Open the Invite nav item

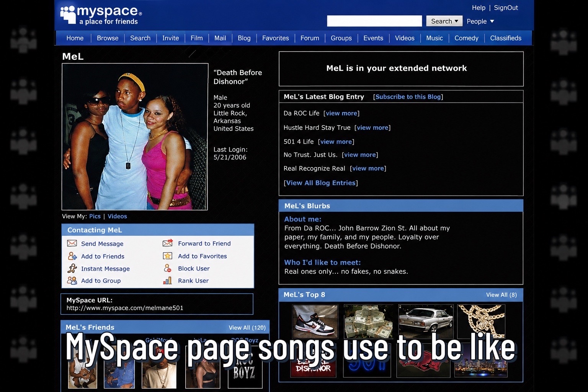tap(170, 38)
